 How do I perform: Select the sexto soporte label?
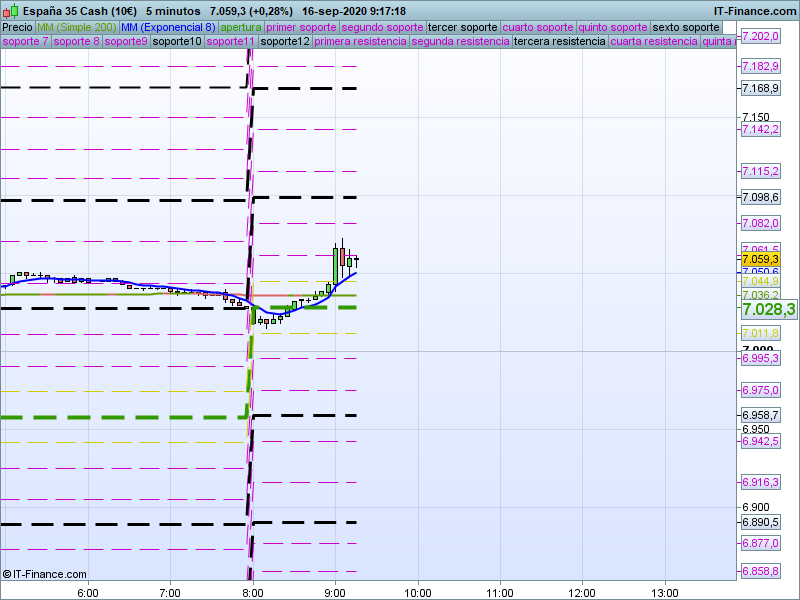click(x=686, y=27)
